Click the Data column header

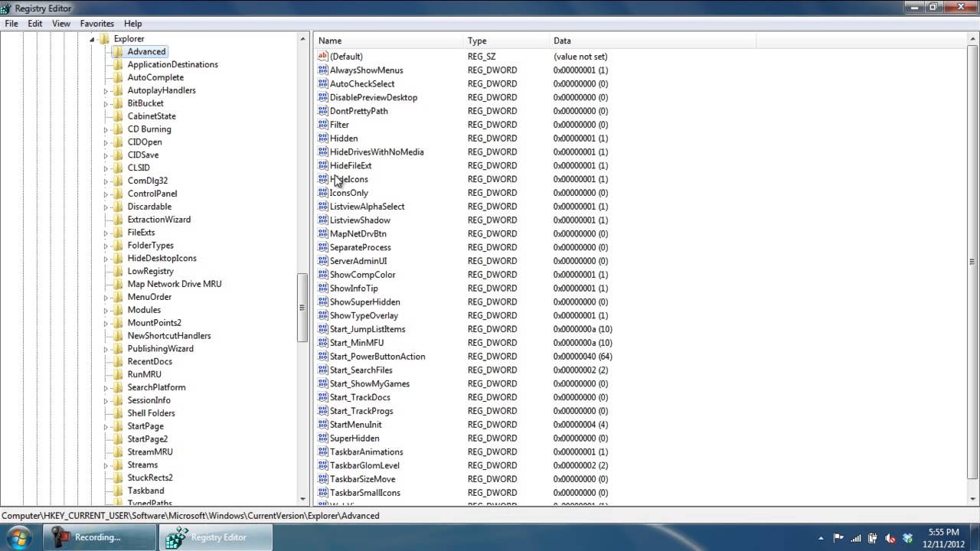point(653,41)
